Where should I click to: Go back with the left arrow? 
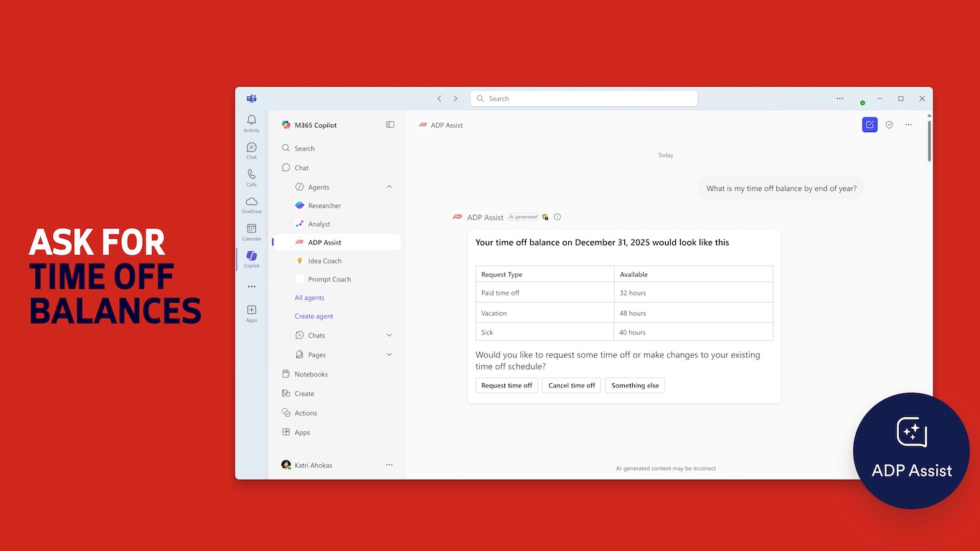[x=439, y=98]
